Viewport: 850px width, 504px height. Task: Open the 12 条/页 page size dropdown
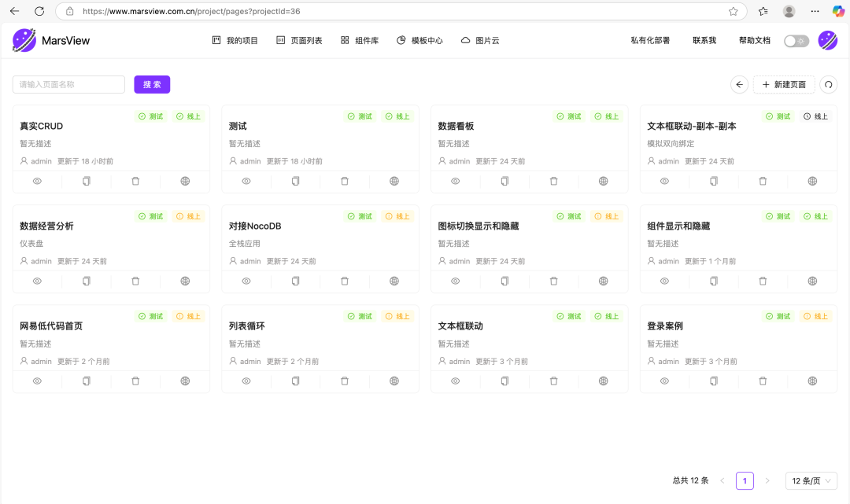click(x=811, y=480)
